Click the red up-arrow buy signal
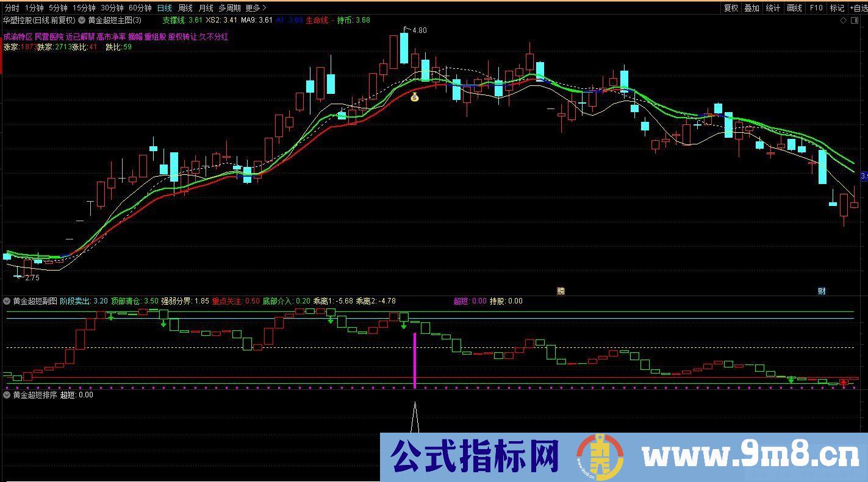This screenshot has height=482, width=868. coord(844,383)
